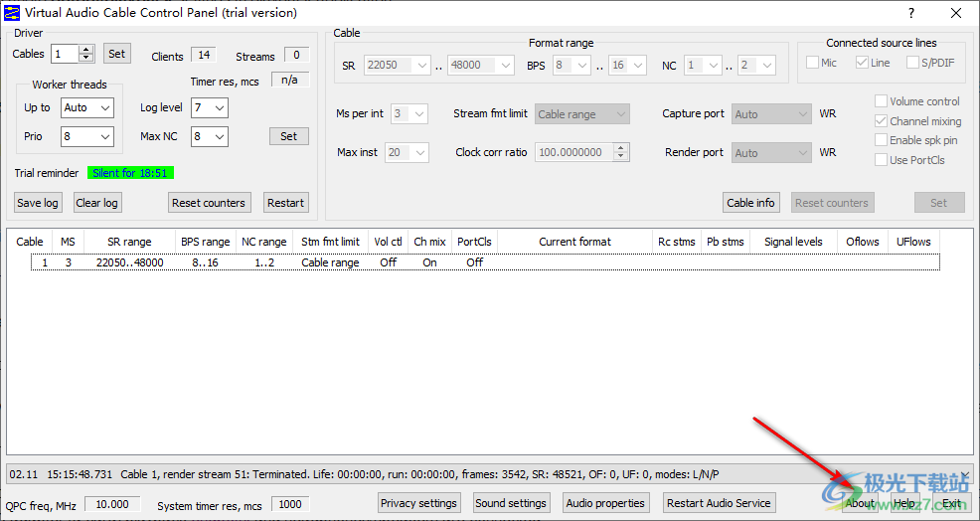Click the Clear log button
This screenshot has height=521, width=980.
point(96,203)
